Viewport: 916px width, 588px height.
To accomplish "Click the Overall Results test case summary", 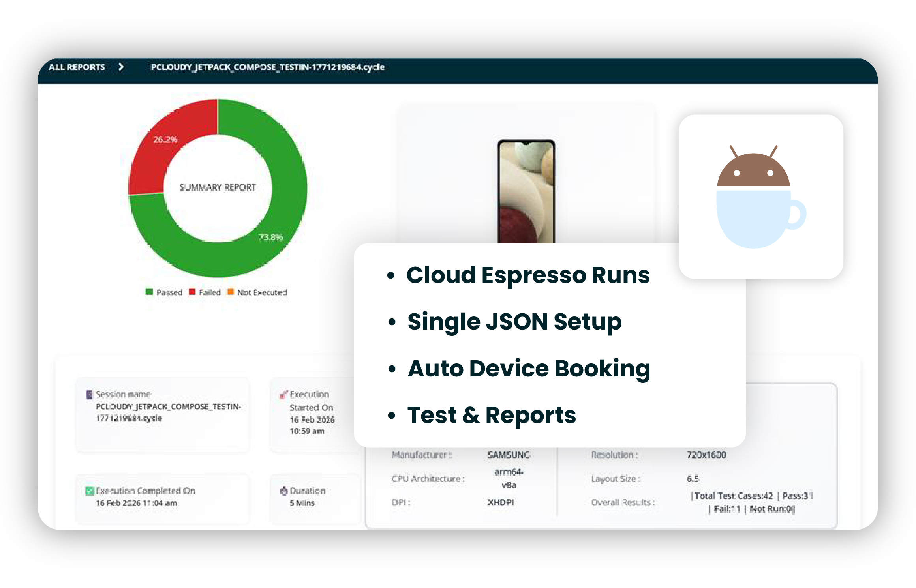I will click(x=751, y=502).
